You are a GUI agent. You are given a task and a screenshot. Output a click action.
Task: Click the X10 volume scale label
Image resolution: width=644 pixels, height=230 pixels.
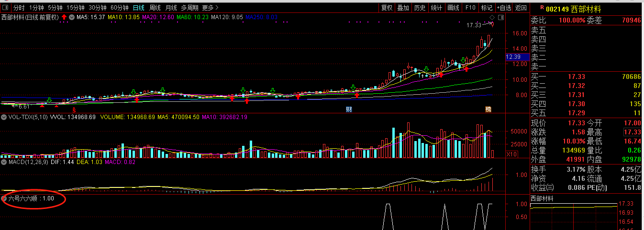(x=512, y=154)
